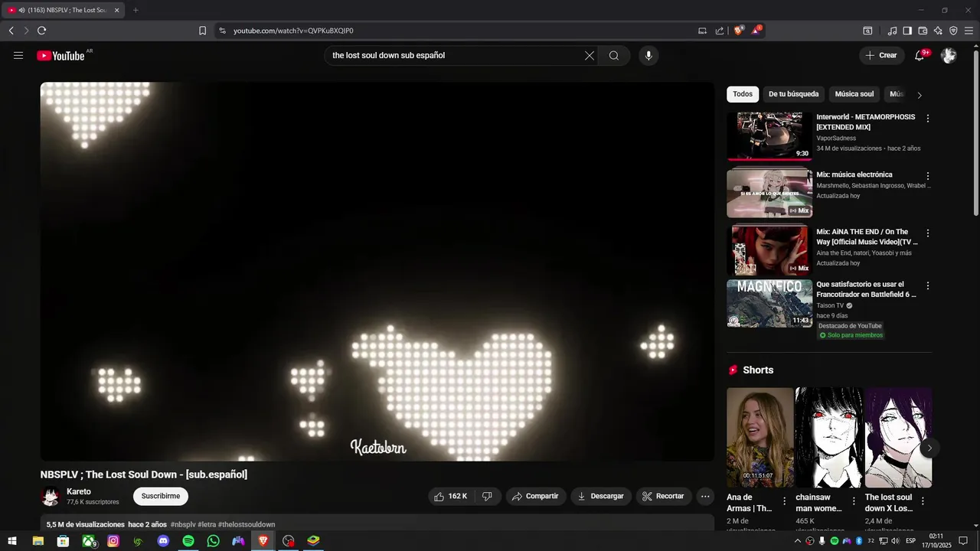Open the Brave playlist music note icon
This screenshot has height=551, width=980.
point(892,31)
